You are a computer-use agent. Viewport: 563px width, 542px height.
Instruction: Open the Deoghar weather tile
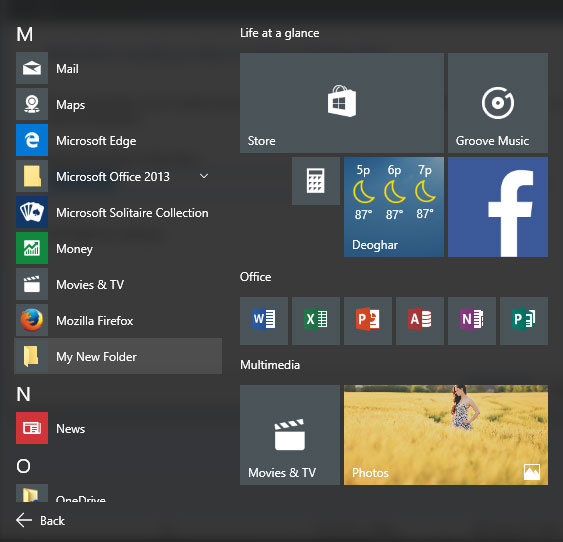tap(394, 207)
